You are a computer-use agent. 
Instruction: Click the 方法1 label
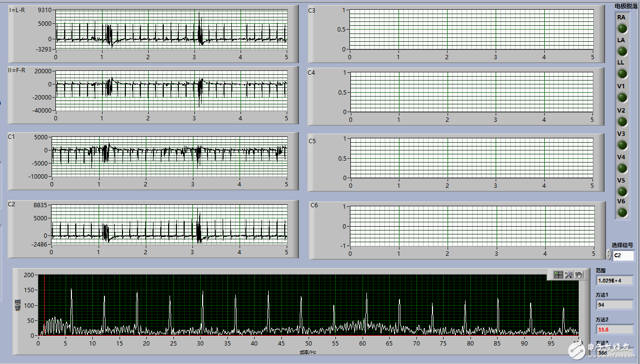click(x=602, y=295)
